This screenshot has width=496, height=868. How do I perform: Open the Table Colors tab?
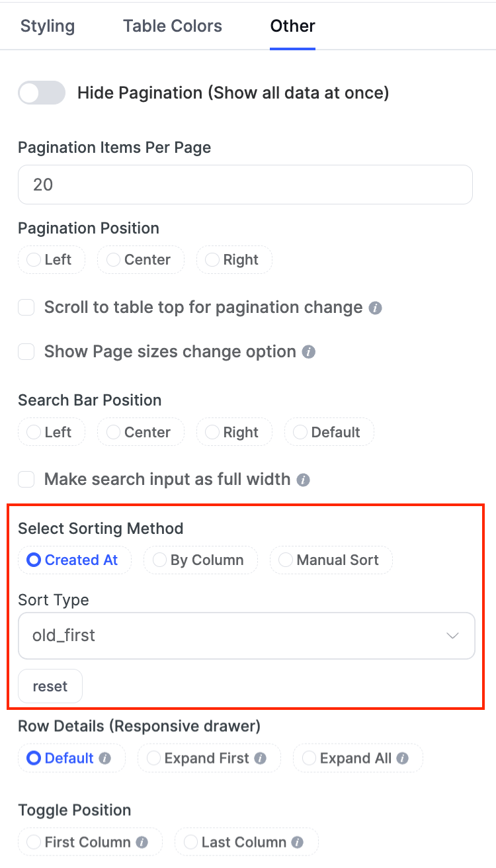(x=173, y=26)
